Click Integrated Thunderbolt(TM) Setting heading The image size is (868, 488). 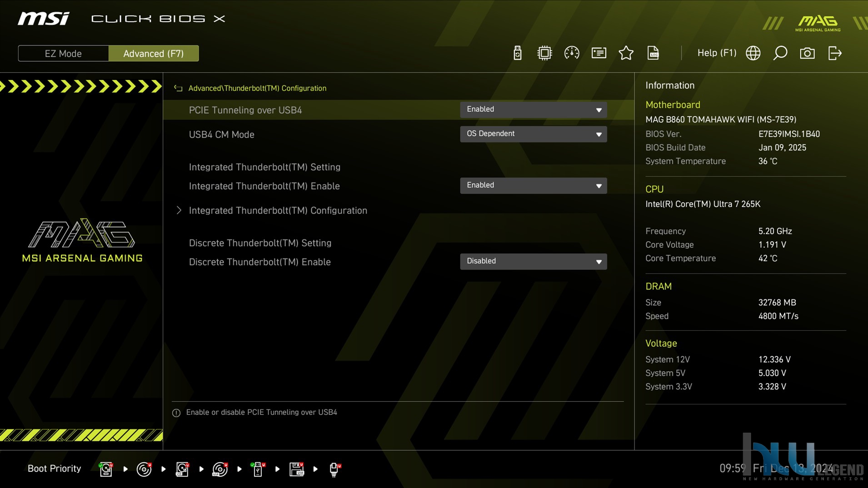(264, 167)
